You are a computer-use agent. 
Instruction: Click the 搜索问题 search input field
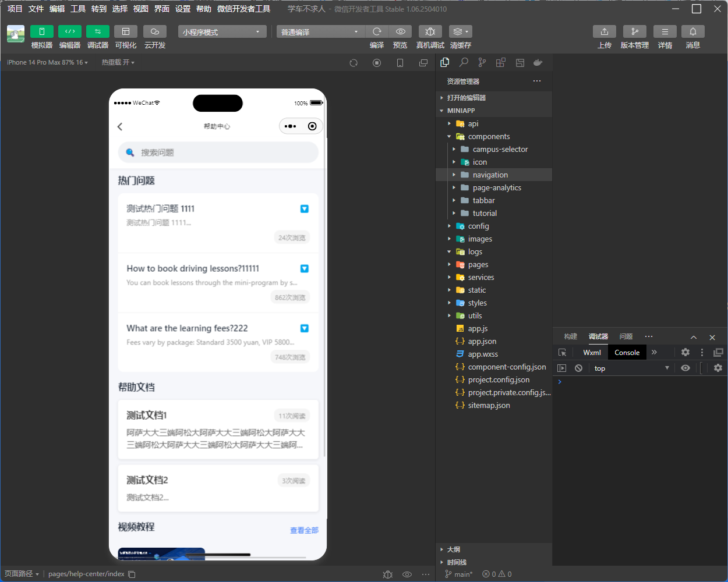[218, 152]
